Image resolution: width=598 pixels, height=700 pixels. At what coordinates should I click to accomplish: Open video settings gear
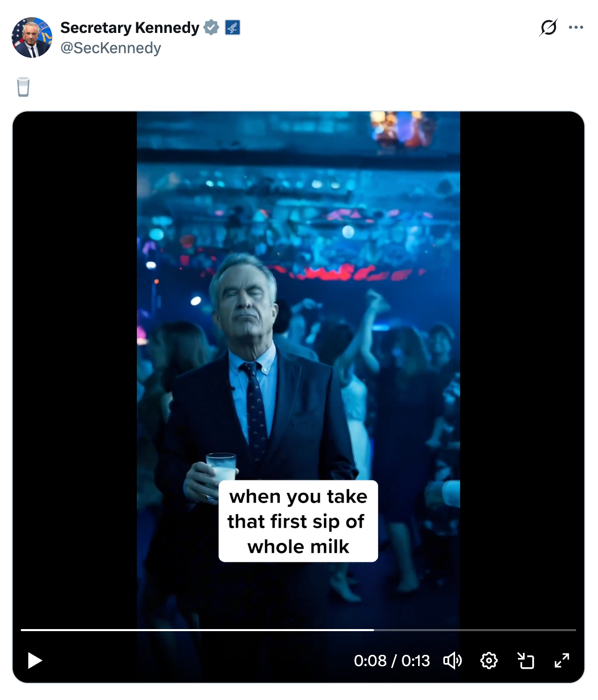pos(489,660)
